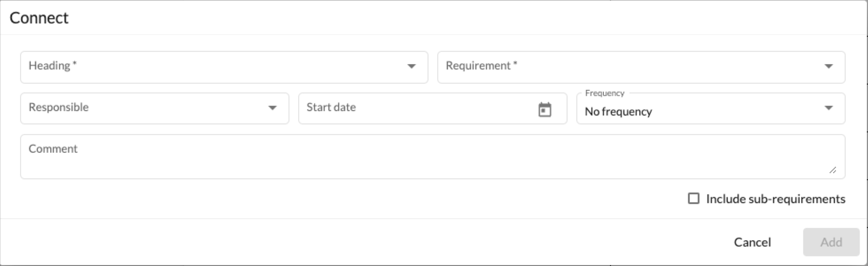Click the 'Requirement *' field label

[481, 66]
